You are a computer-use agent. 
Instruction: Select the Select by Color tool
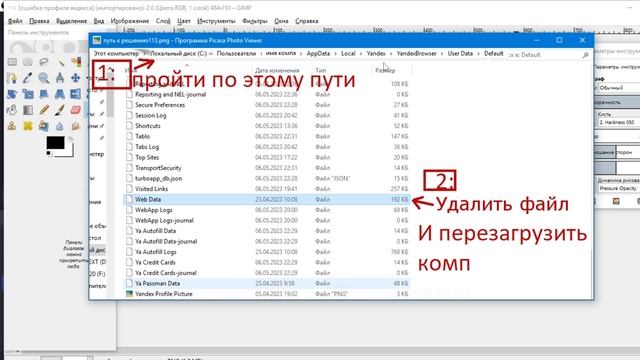[76, 62]
